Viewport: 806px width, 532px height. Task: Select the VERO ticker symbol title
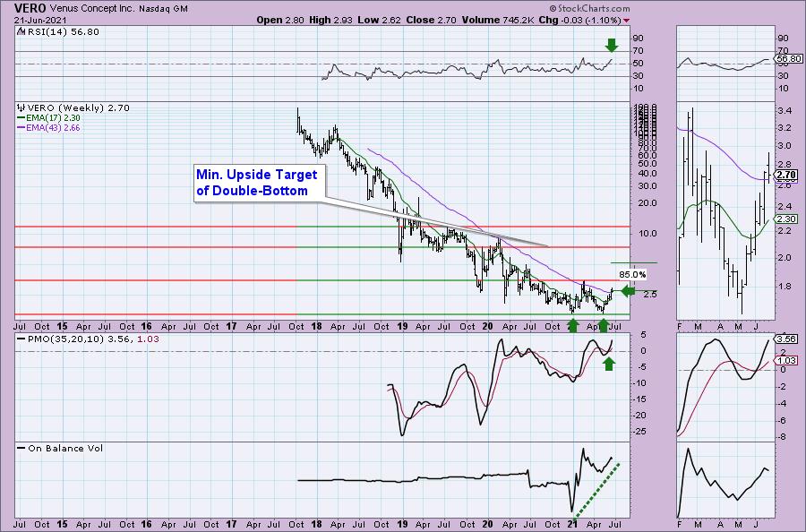click(x=30, y=8)
